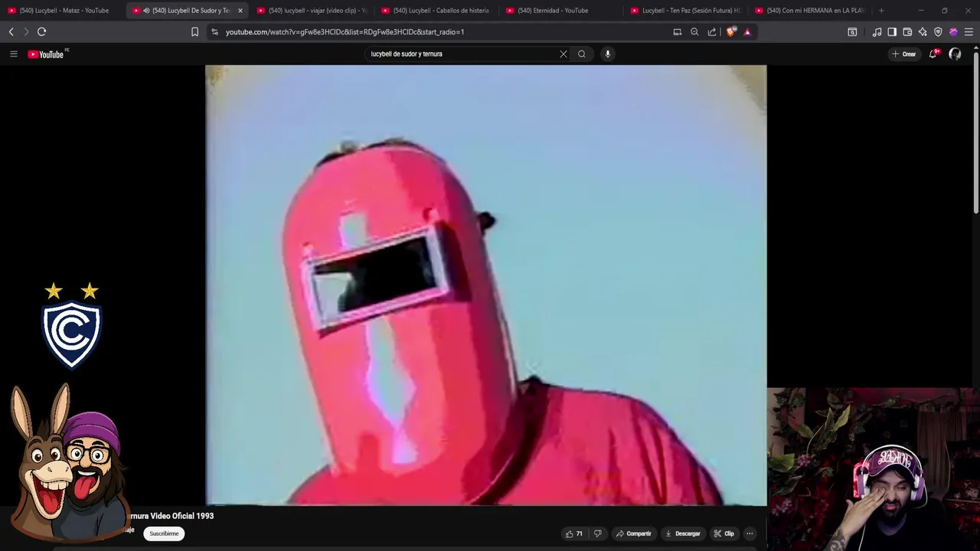Viewport: 980px width, 551px height.
Task: Mute tab via speaker icon on active tab
Action: (x=146, y=11)
